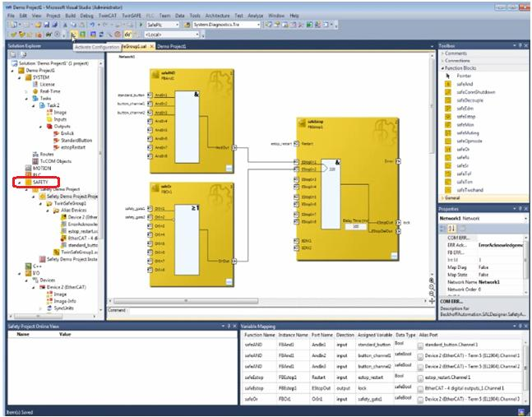
Task: Collapse the SAFETY tree node
Action: pos(20,183)
